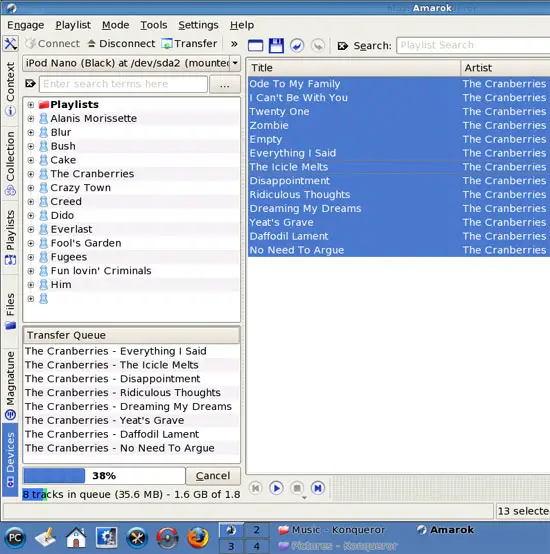This screenshot has width=550, height=554.
Task: Open the Files sidebar tab
Action: [10, 311]
